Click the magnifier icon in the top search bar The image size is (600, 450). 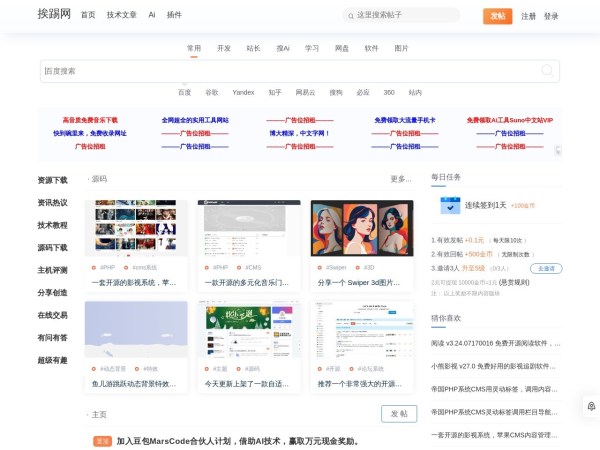coord(350,15)
